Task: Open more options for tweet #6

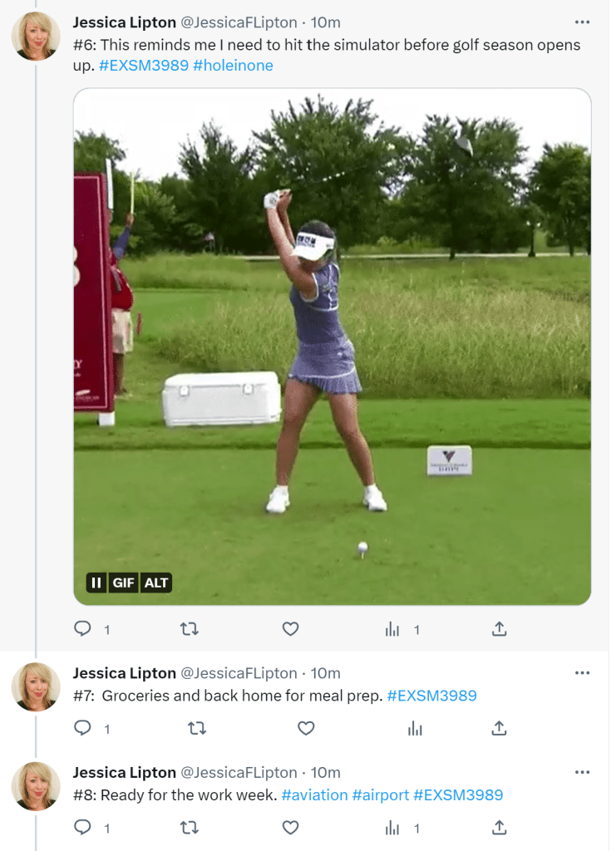Action: (x=582, y=22)
